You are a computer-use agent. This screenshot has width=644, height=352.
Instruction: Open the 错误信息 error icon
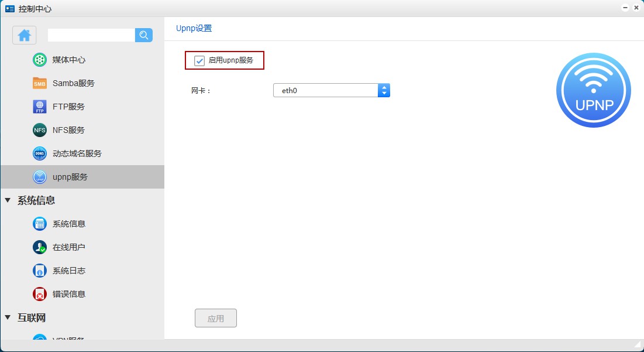[40, 294]
